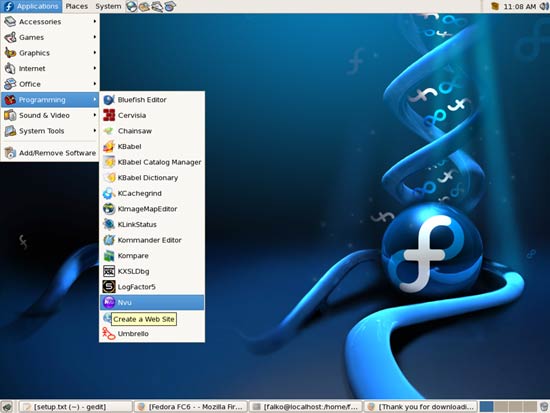Image resolution: width=550 pixels, height=413 pixels.
Task: Expand the Accessories submenu
Action: click(50, 22)
